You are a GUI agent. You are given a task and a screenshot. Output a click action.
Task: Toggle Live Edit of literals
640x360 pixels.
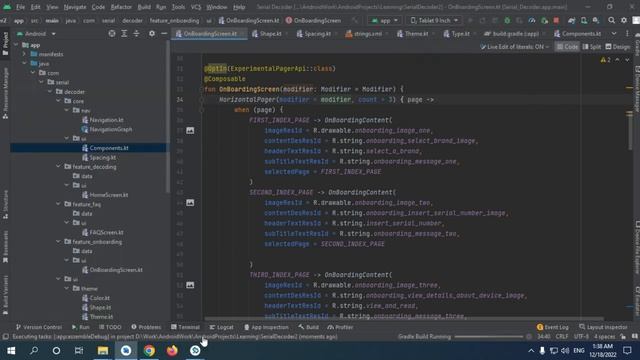(514, 47)
